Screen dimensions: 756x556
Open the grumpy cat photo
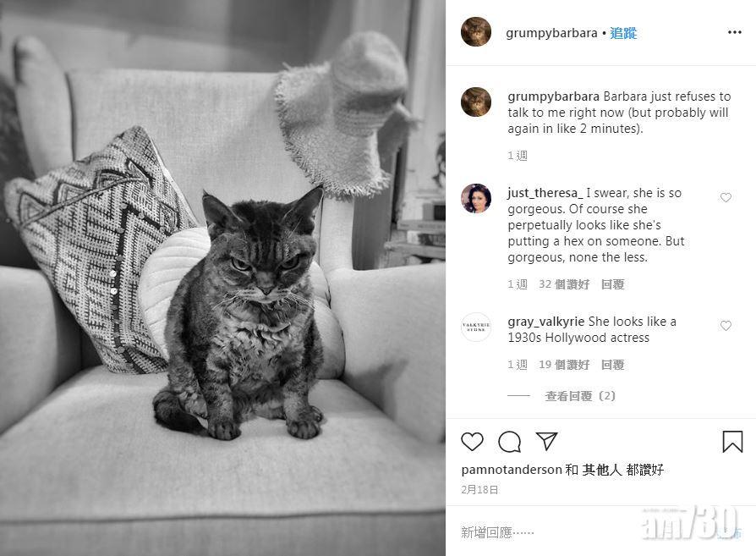(222, 278)
